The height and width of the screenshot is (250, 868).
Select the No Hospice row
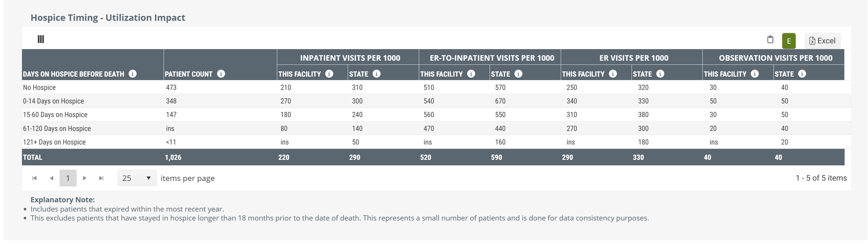(x=39, y=88)
